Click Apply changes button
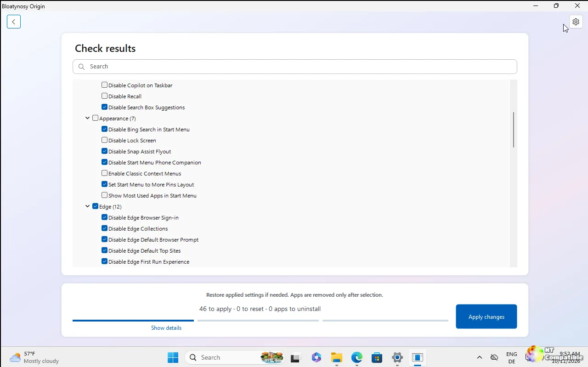The width and height of the screenshot is (588, 367). [x=486, y=316]
